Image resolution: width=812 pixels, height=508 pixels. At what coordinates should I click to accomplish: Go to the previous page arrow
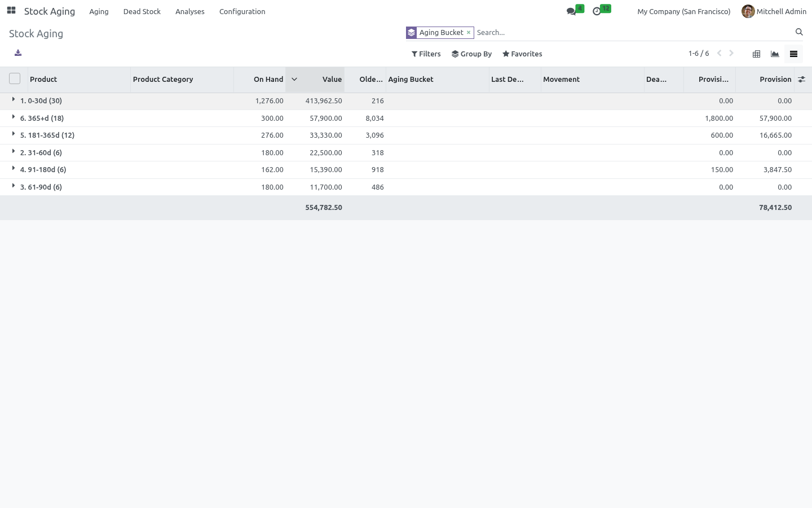click(x=719, y=54)
